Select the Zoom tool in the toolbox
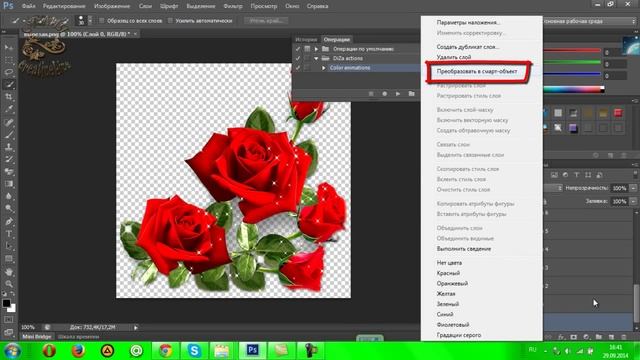This screenshot has height=360, width=640. tap(9, 284)
